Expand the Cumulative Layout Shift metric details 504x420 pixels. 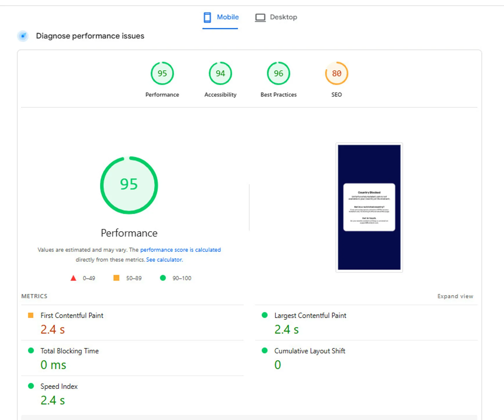tap(309, 350)
